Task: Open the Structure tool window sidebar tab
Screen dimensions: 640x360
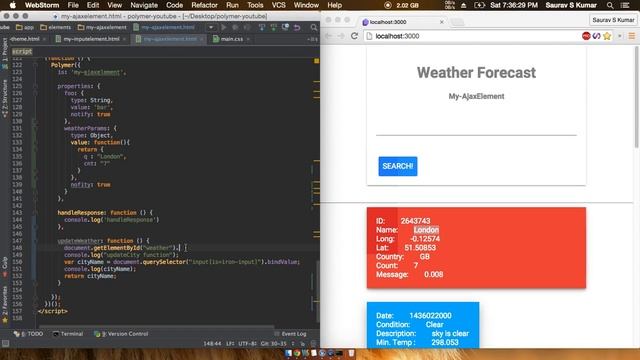Action: pos(4,98)
